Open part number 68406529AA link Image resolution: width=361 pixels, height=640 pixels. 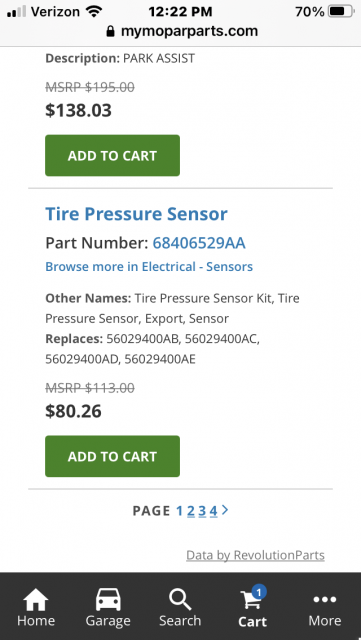199,243
